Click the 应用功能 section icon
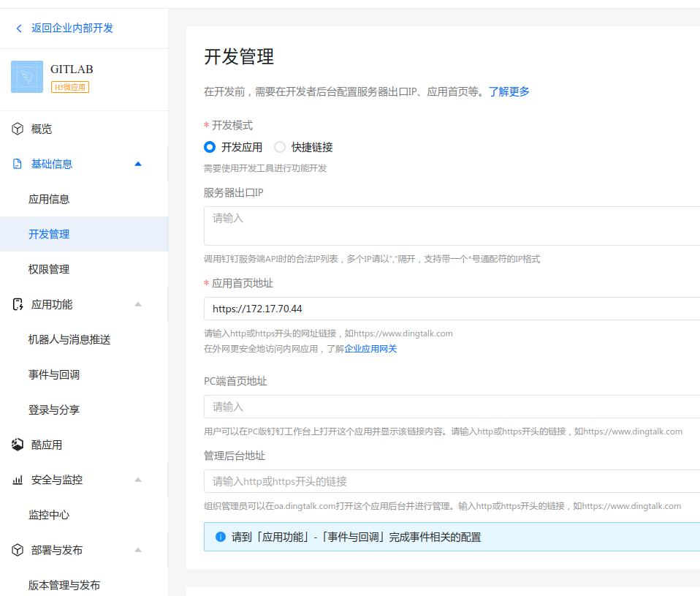The height and width of the screenshot is (596, 700). pyautogui.click(x=18, y=304)
